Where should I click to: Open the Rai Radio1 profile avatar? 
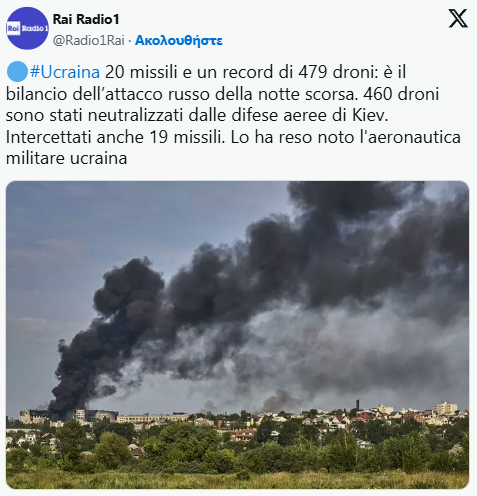[x=27, y=28]
